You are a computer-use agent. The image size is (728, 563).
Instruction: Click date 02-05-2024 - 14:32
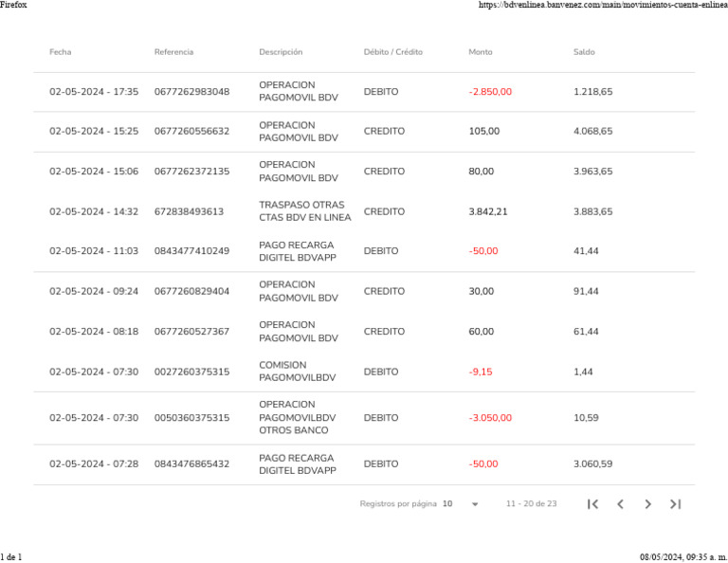click(94, 211)
